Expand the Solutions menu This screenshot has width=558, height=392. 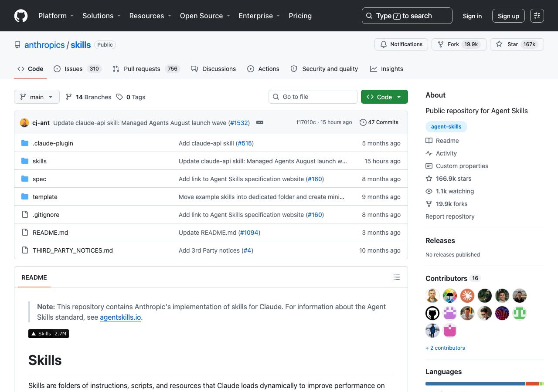click(101, 16)
